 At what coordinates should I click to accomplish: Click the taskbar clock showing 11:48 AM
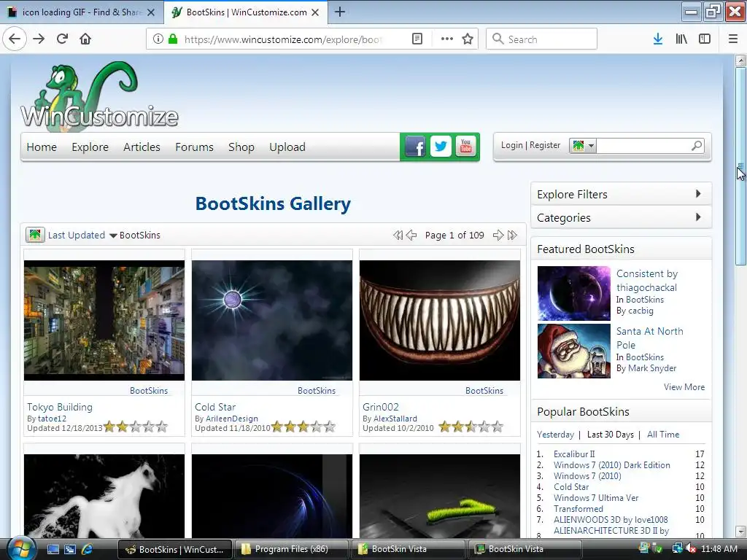tap(719, 549)
